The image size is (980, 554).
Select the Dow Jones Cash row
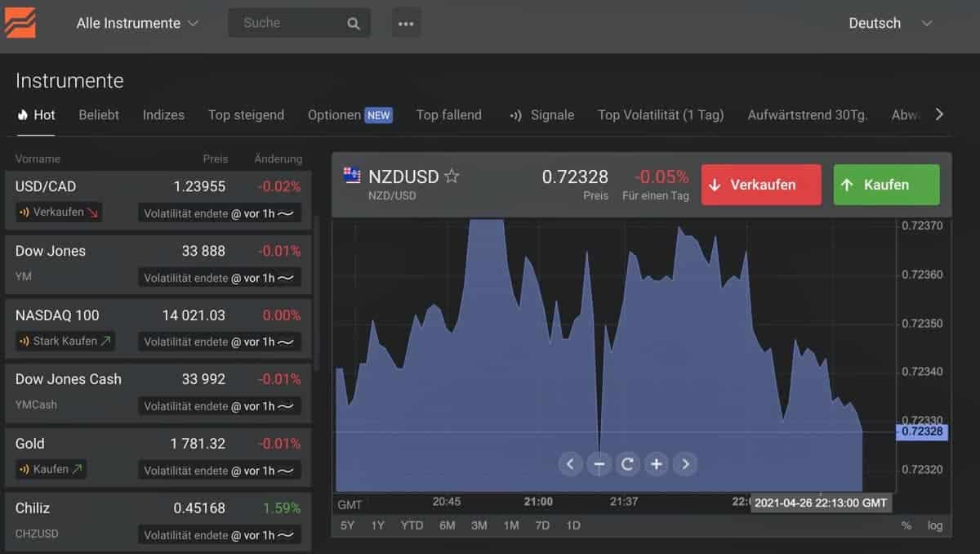(158, 393)
